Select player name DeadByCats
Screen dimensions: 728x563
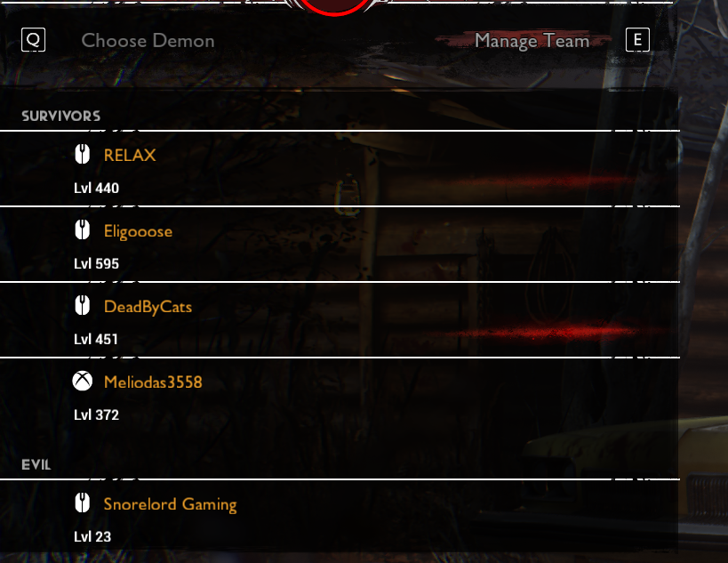coord(148,307)
